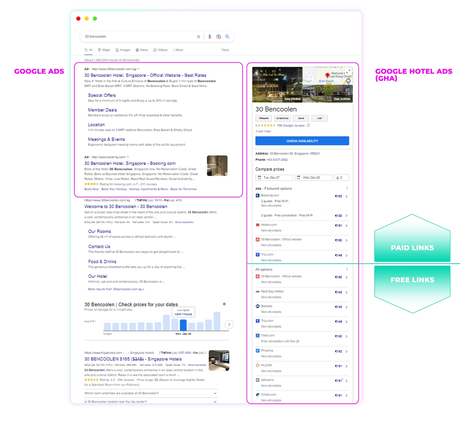
Task: Open the guest count selector in Compare prices
Action: point(341,178)
